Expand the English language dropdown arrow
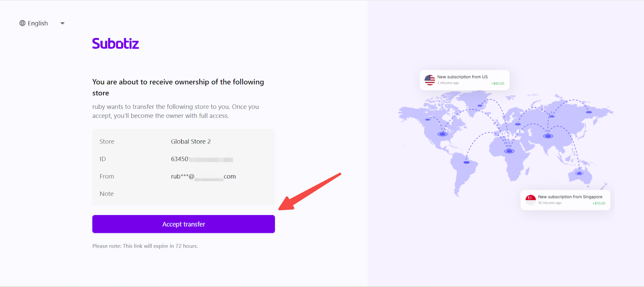The image size is (644, 287). [62, 23]
